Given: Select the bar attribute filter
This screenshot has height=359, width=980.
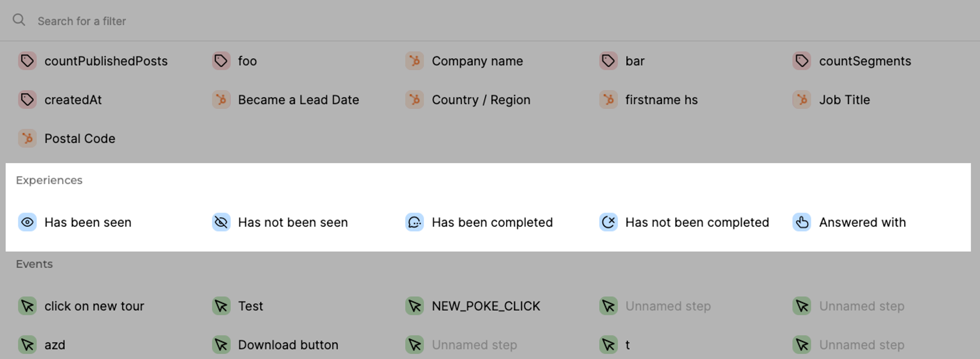Looking at the screenshot, I should click(x=634, y=61).
